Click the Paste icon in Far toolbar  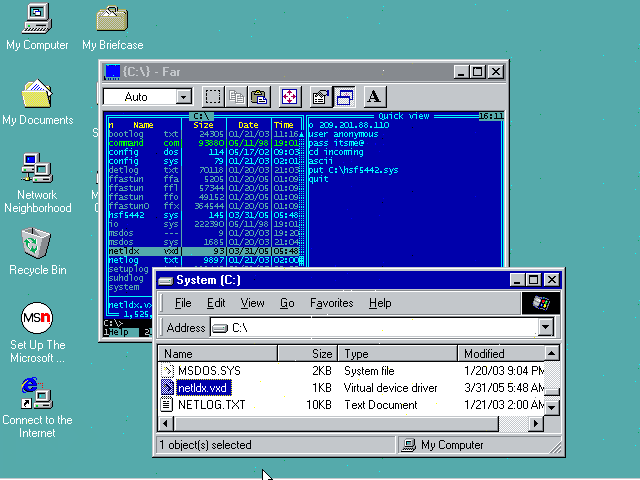259,97
